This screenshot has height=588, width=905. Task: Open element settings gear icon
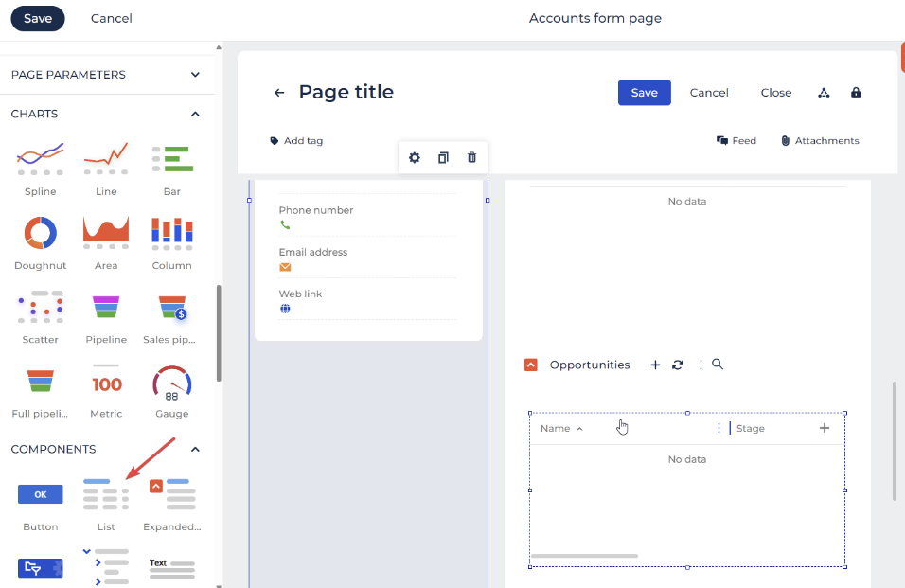tap(415, 157)
